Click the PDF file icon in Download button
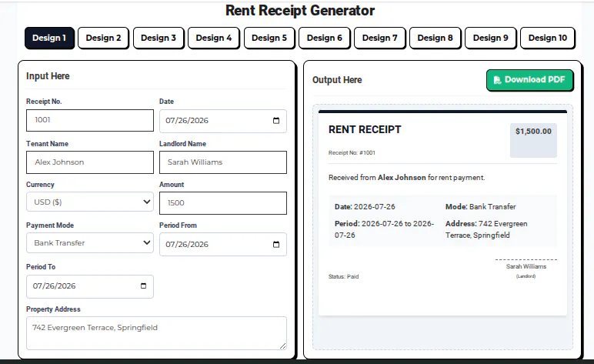This screenshot has height=364, width=594. pos(497,80)
